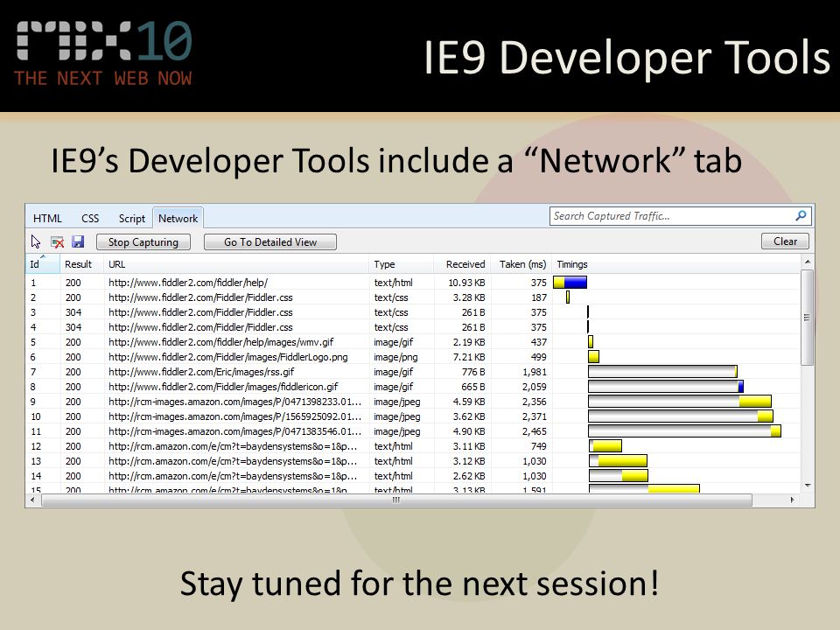Screen dimensions: 840x630
Task: Click the 2.19 KB received value
Action: coord(469,342)
